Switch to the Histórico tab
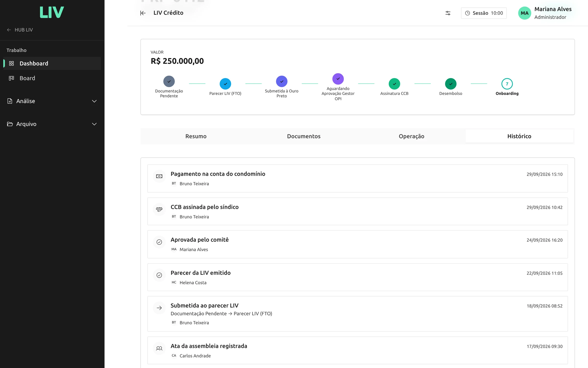Screen dimensions: 588x368 click(x=519, y=136)
